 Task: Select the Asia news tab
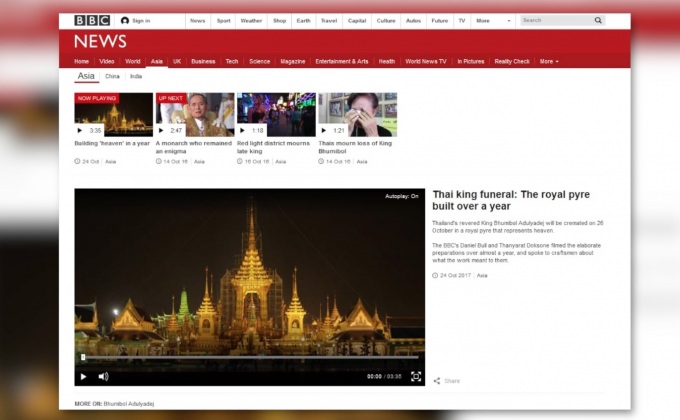click(157, 62)
